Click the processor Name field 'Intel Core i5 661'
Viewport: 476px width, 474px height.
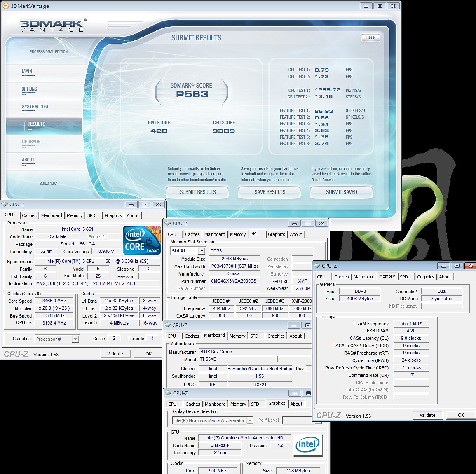click(x=78, y=229)
